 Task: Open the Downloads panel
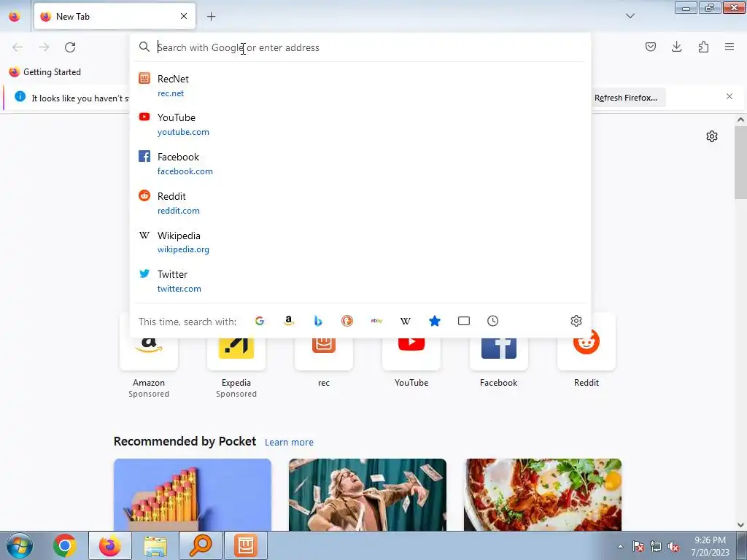click(676, 47)
